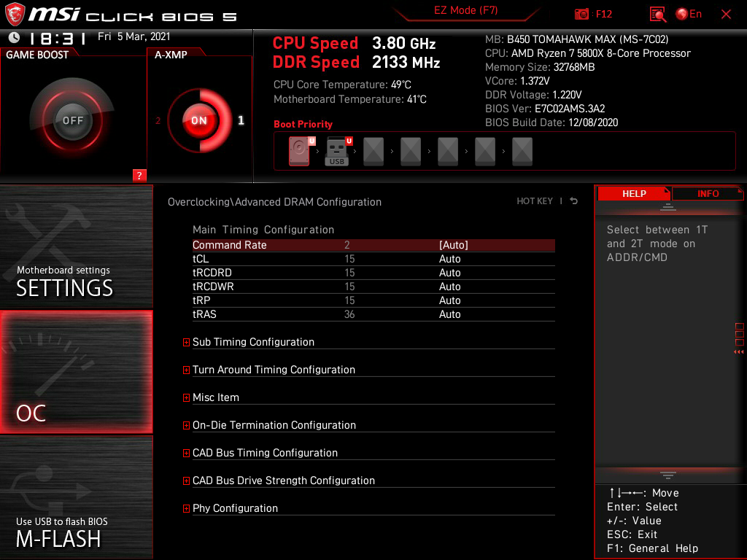Click the DDR Speed 2133 MHz readout
Image resolution: width=747 pixels, height=560 pixels.
[356, 62]
